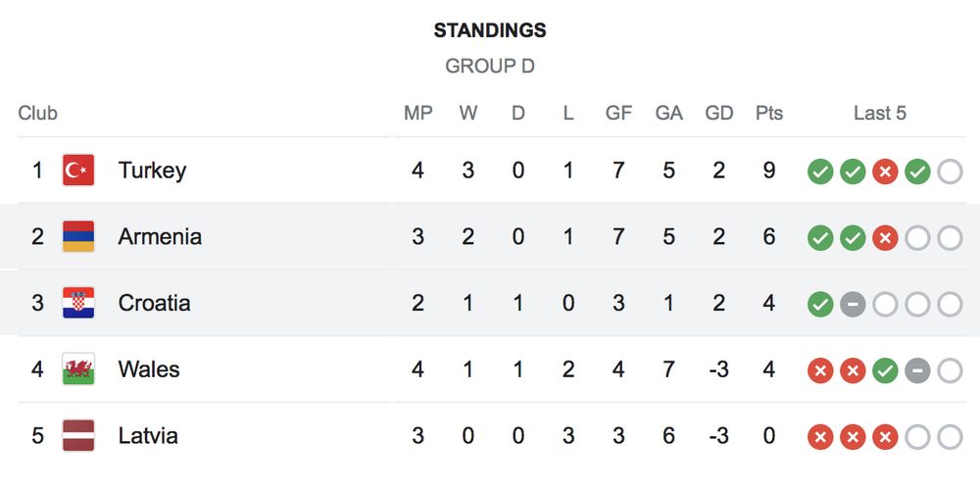Click the Latvia flag icon
The height and width of the screenshot is (488, 980).
tap(78, 435)
